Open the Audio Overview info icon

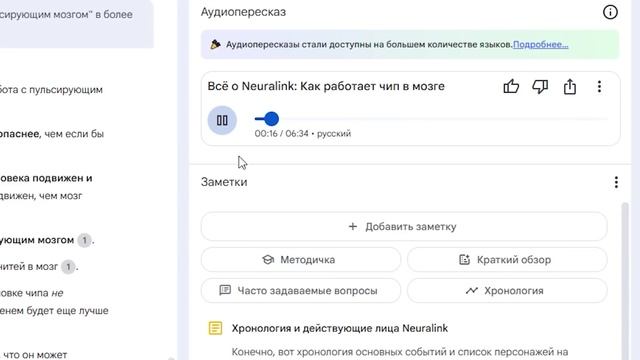click(x=610, y=12)
